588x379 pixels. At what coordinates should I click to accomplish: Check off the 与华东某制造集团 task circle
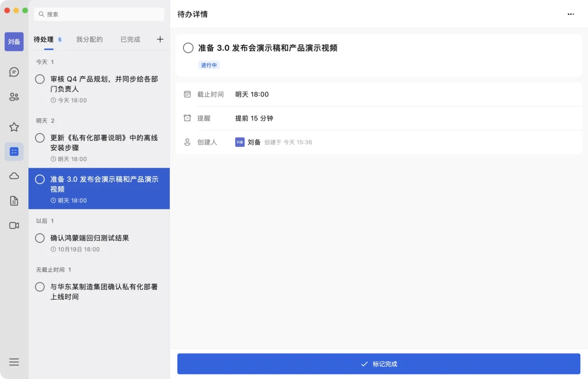pos(40,287)
